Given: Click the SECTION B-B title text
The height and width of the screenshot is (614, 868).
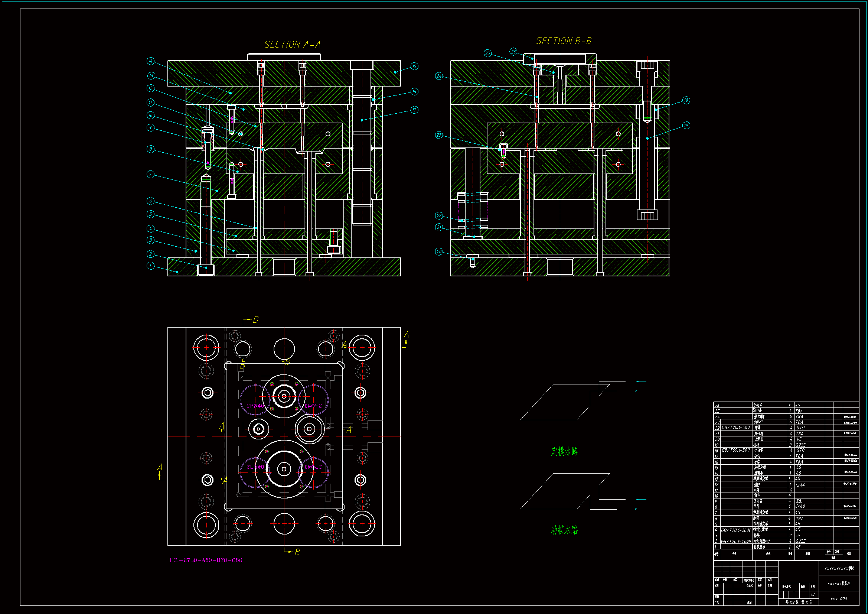Looking at the screenshot, I should (x=564, y=41).
